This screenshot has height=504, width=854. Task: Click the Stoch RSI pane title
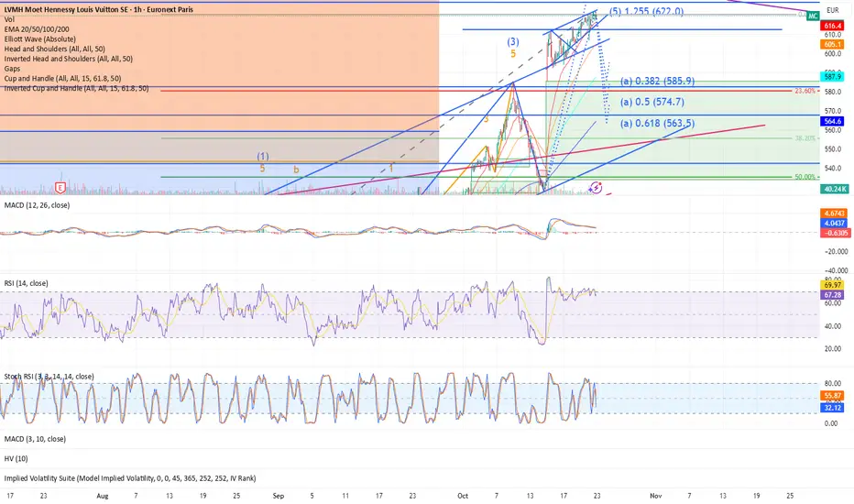(x=49, y=376)
